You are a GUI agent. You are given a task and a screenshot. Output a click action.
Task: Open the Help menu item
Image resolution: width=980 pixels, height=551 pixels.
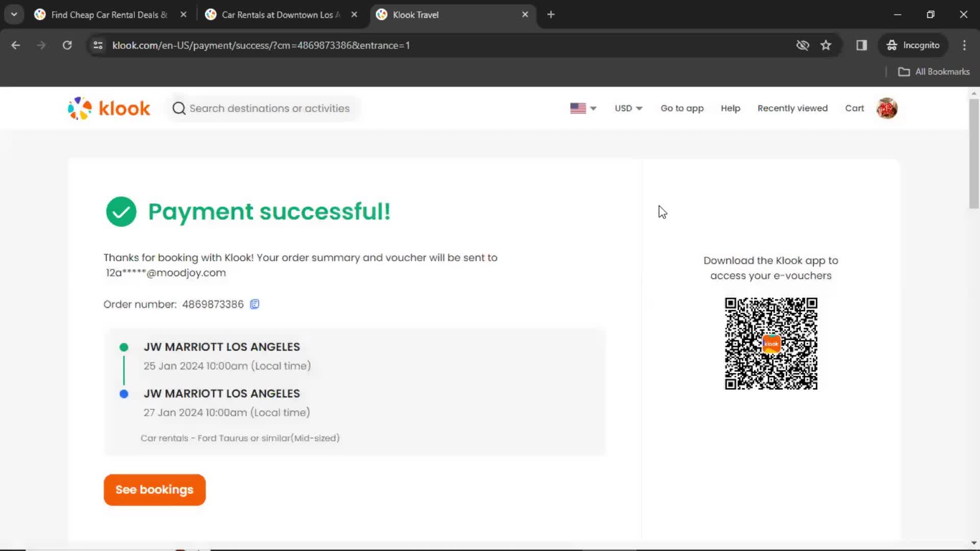[x=730, y=108]
